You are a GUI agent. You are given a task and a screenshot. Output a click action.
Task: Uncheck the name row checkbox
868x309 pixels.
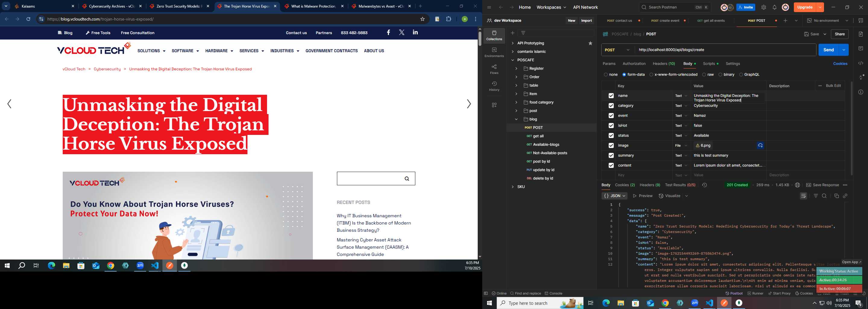(x=611, y=96)
